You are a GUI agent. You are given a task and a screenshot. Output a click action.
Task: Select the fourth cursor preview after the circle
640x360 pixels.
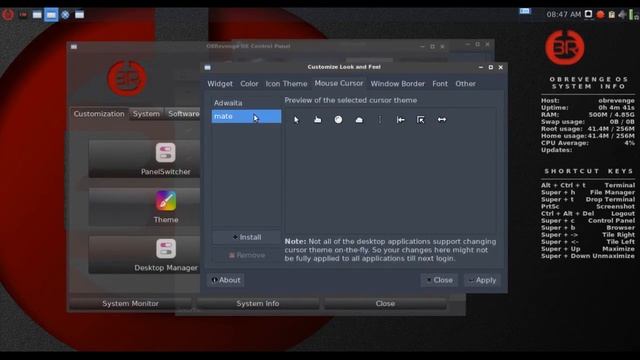tap(359, 120)
